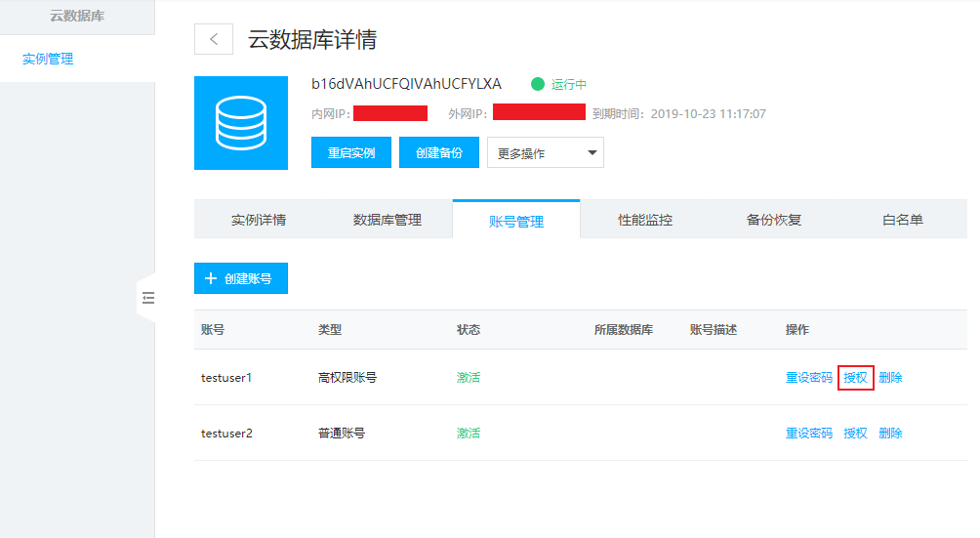Switch to the 白名单 tab
Screen dimensions: 980x538
(x=903, y=220)
